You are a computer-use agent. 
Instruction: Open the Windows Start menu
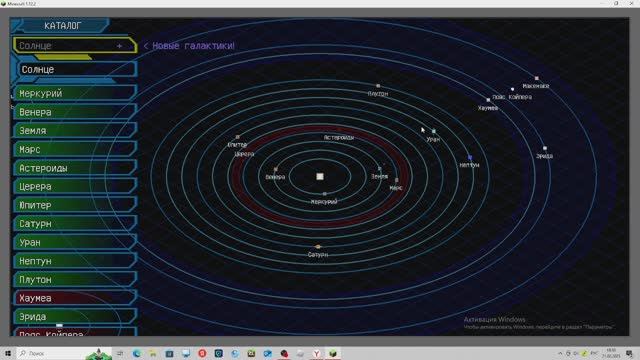click(7, 353)
